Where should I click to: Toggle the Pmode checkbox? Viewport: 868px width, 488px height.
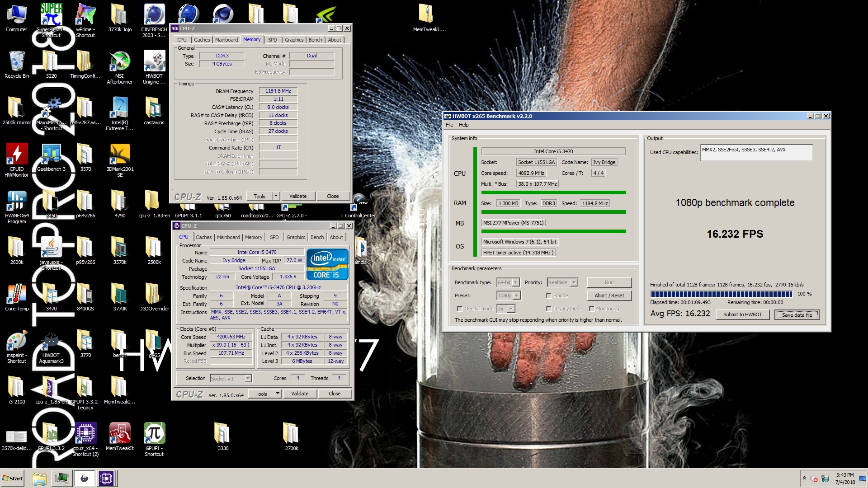(x=549, y=296)
